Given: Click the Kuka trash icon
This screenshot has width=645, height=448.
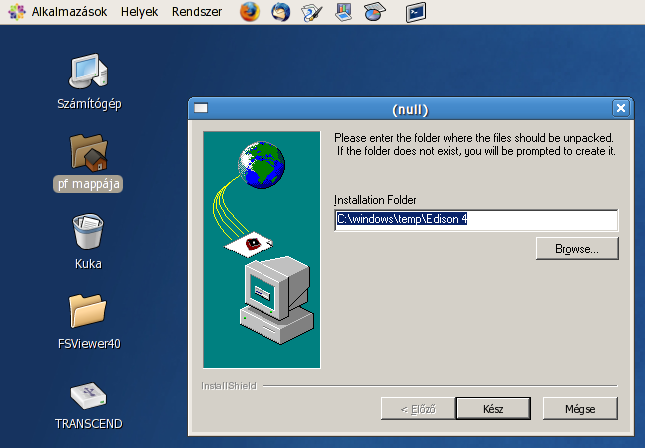Looking at the screenshot, I should (x=89, y=233).
